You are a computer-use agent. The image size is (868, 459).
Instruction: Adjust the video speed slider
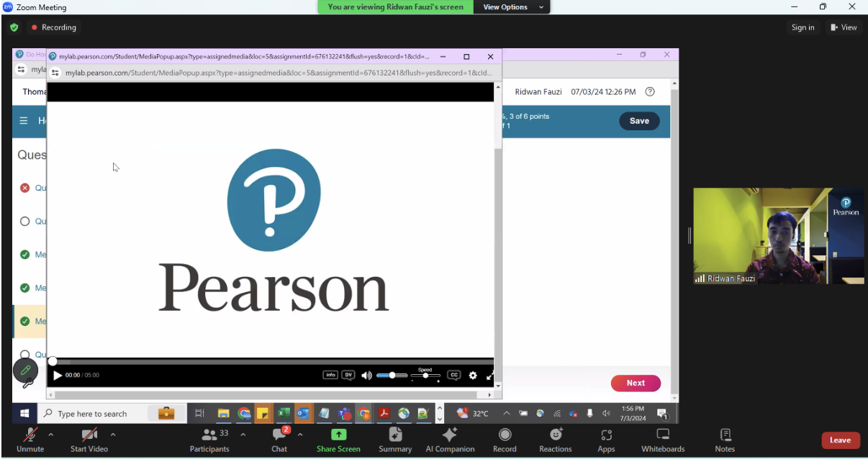(425, 376)
